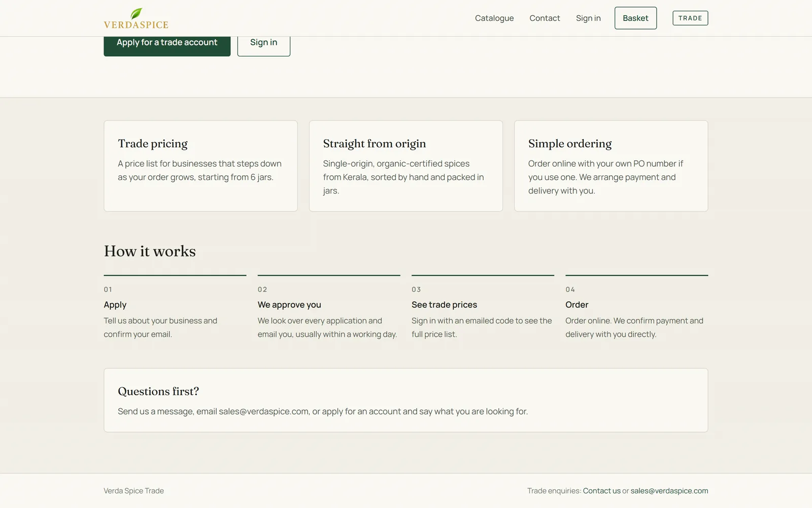Click the Trade enquiries: label in the footer
The height and width of the screenshot is (508, 812).
click(554, 491)
